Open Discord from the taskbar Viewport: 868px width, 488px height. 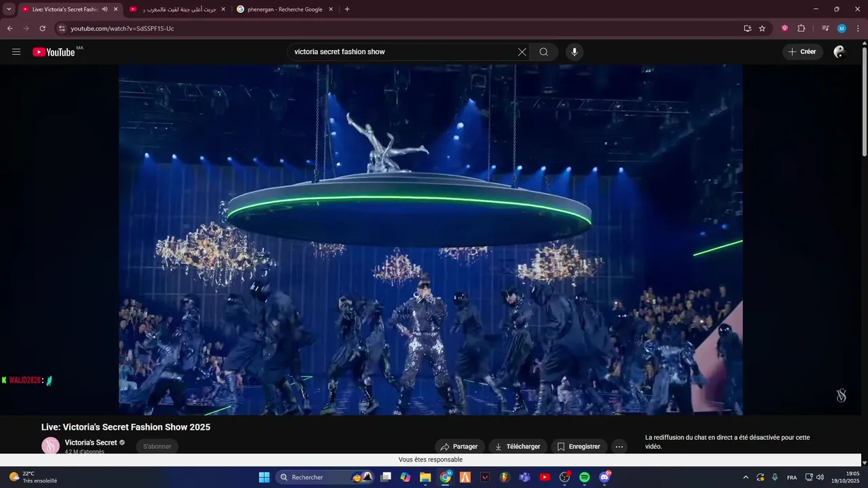click(605, 477)
